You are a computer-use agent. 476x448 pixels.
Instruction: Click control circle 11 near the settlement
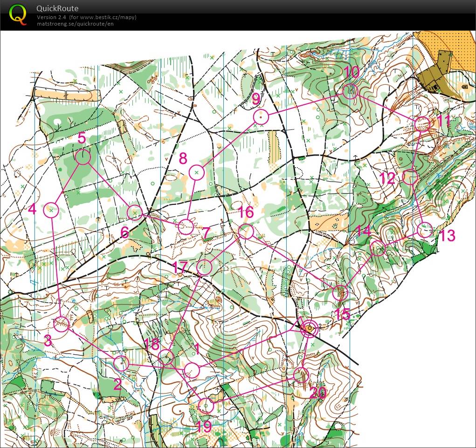point(422,124)
